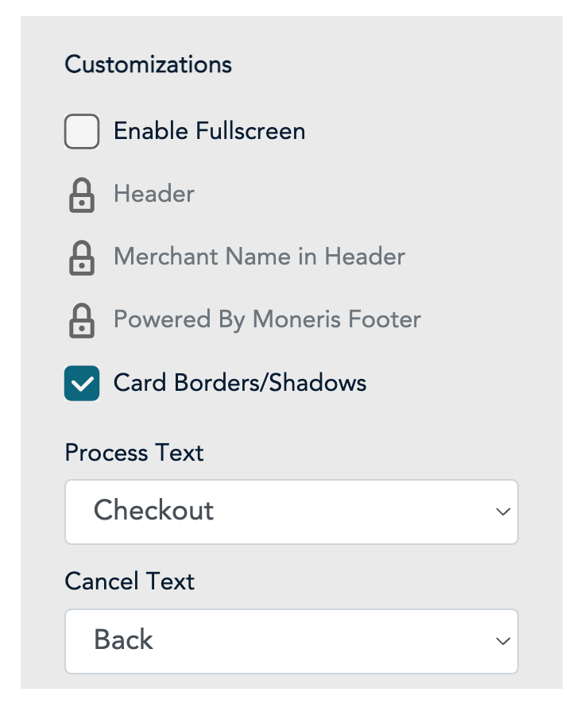Click the chevron arrow in the Back dropdown
Screen dimensions: 588x707
tap(502, 641)
